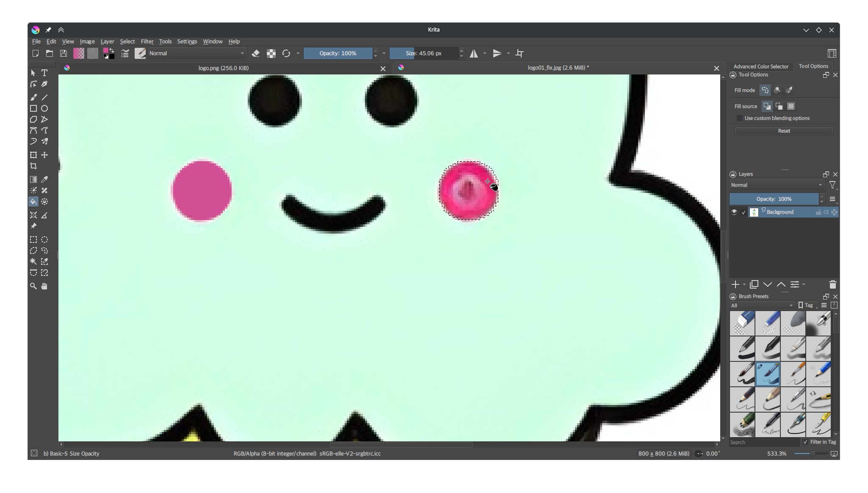
Task: Select the Freehand Brush tool
Action: coord(33,97)
